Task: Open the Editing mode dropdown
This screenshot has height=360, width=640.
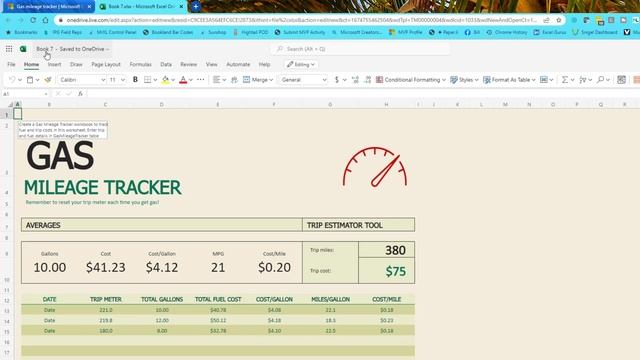Action: pyautogui.click(x=301, y=64)
